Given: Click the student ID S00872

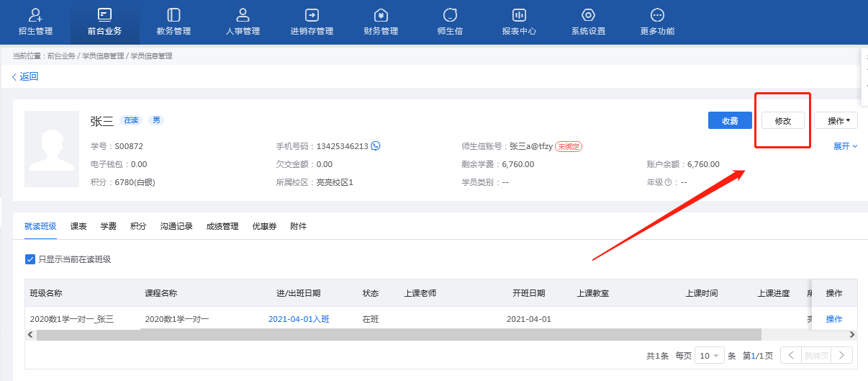Looking at the screenshot, I should pos(129,146).
